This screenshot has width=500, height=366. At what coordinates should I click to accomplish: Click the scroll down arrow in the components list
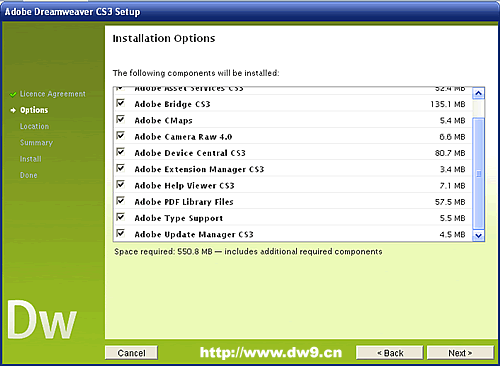click(478, 236)
